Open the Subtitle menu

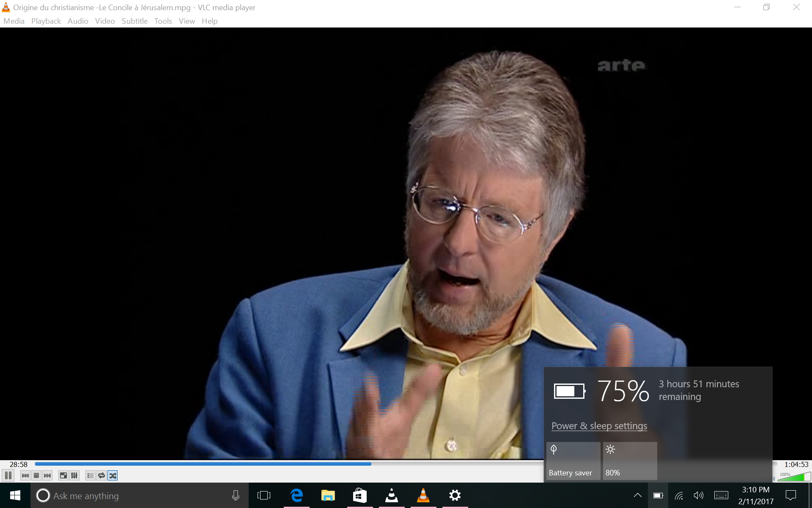[134, 21]
